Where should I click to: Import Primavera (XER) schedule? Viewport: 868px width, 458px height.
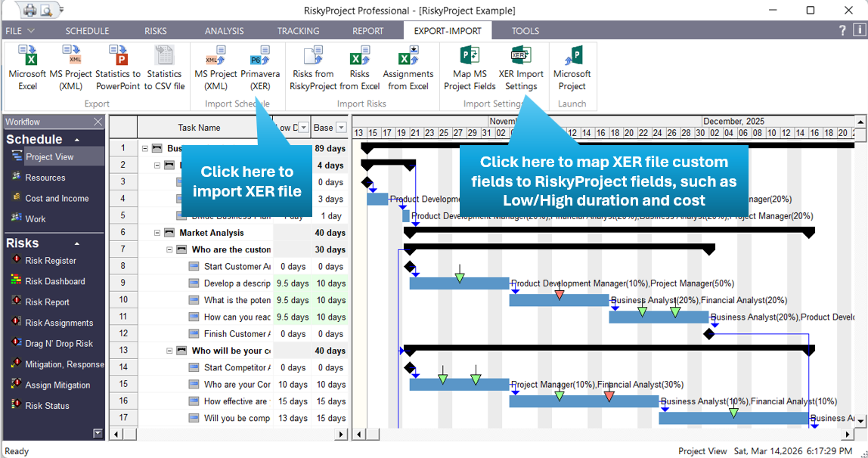[x=261, y=68]
